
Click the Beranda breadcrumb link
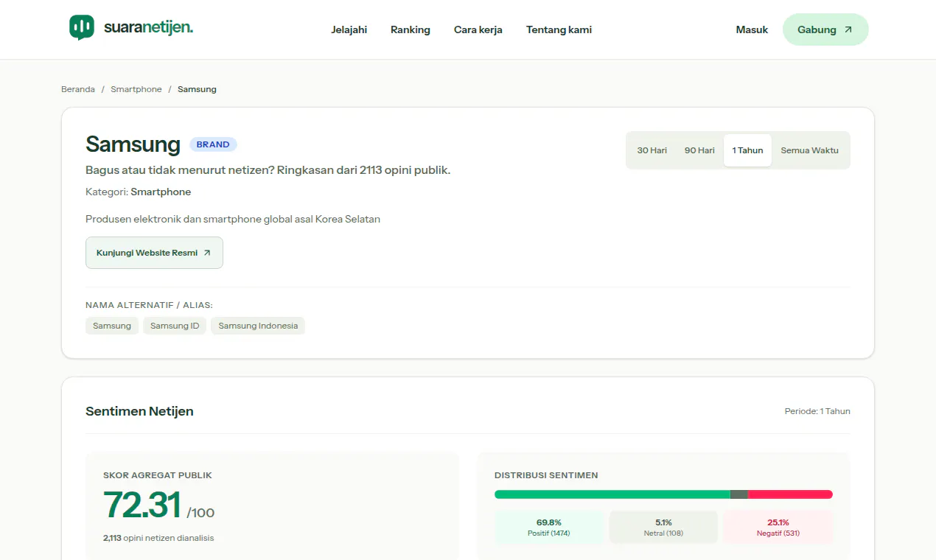point(78,89)
